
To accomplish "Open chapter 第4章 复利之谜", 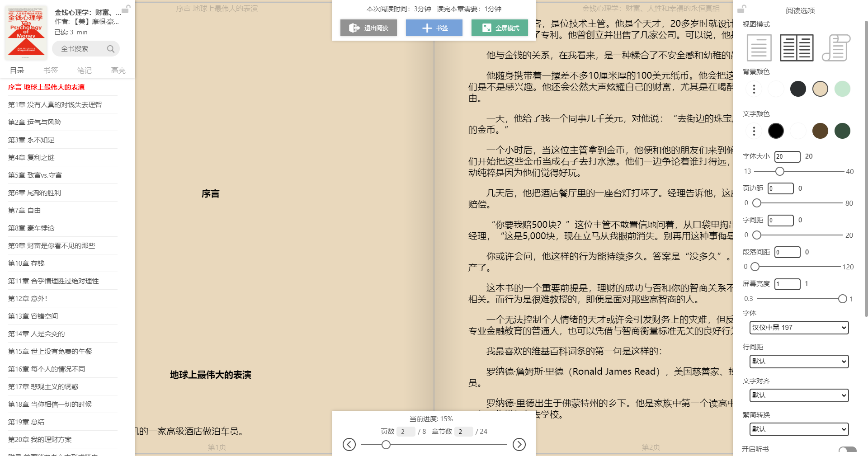I will click(x=31, y=158).
